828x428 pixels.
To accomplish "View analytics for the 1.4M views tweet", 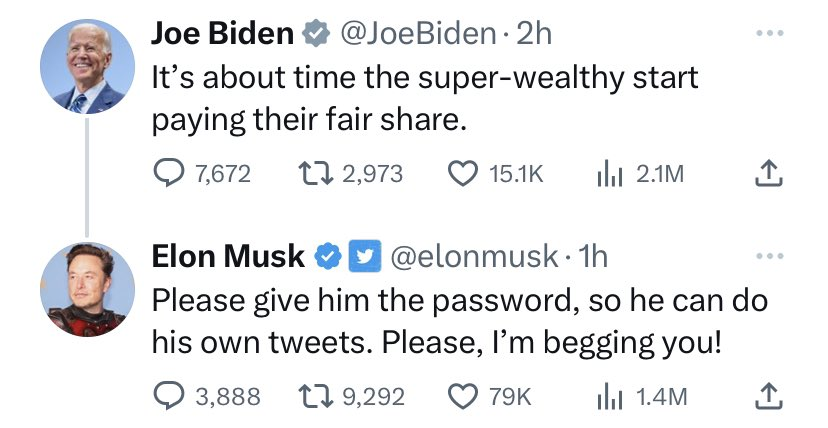I will 609,396.
